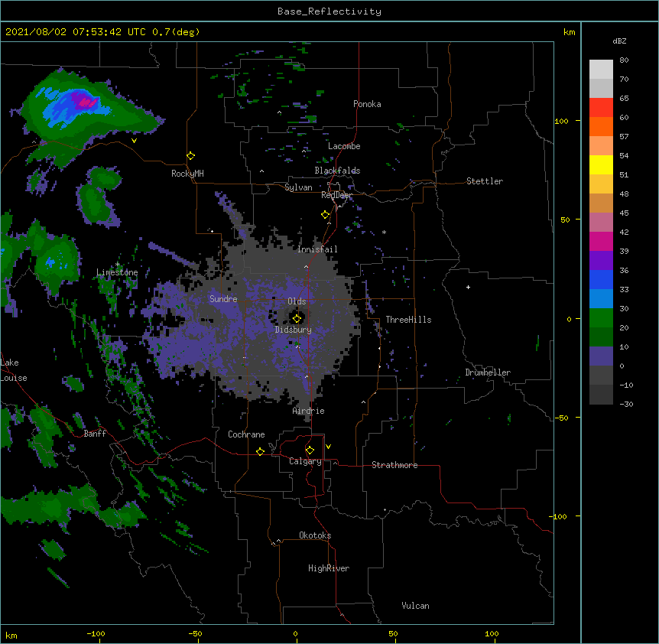Click the km unit label at bottom left
Image resolution: width=659 pixels, height=644 pixels.
coord(11,636)
